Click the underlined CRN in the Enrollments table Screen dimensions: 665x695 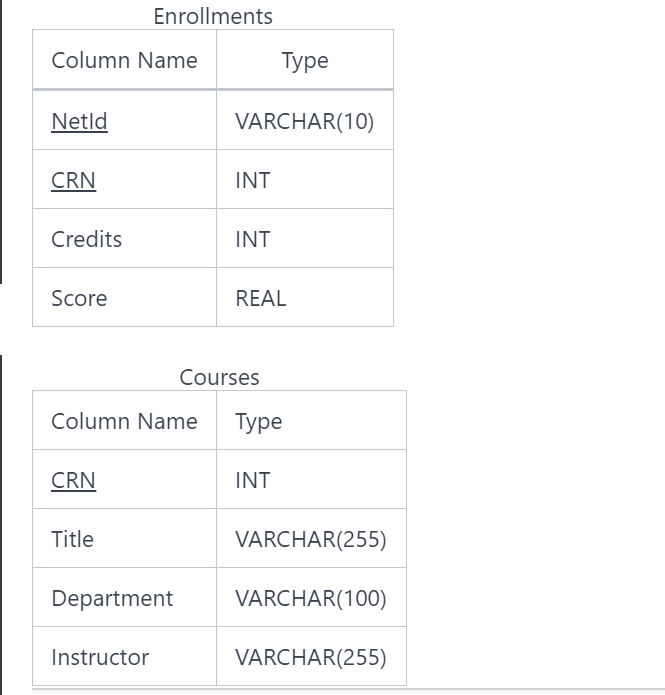[x=73, y=180]
